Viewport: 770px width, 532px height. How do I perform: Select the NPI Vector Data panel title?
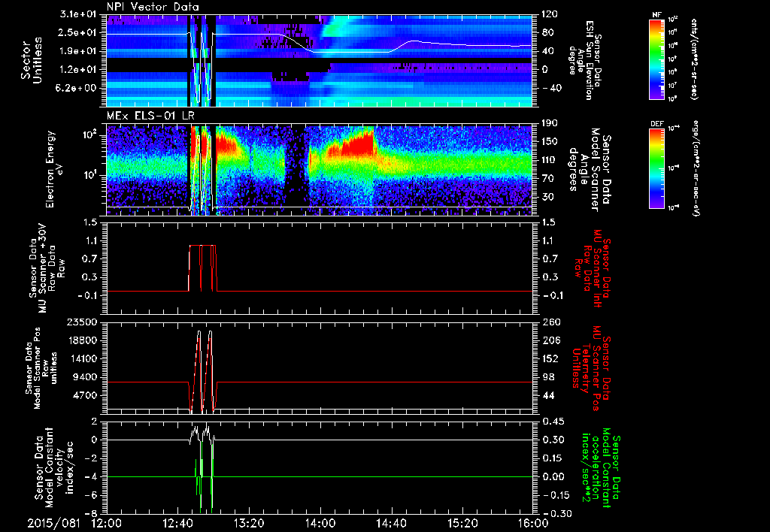pos(153,7)
